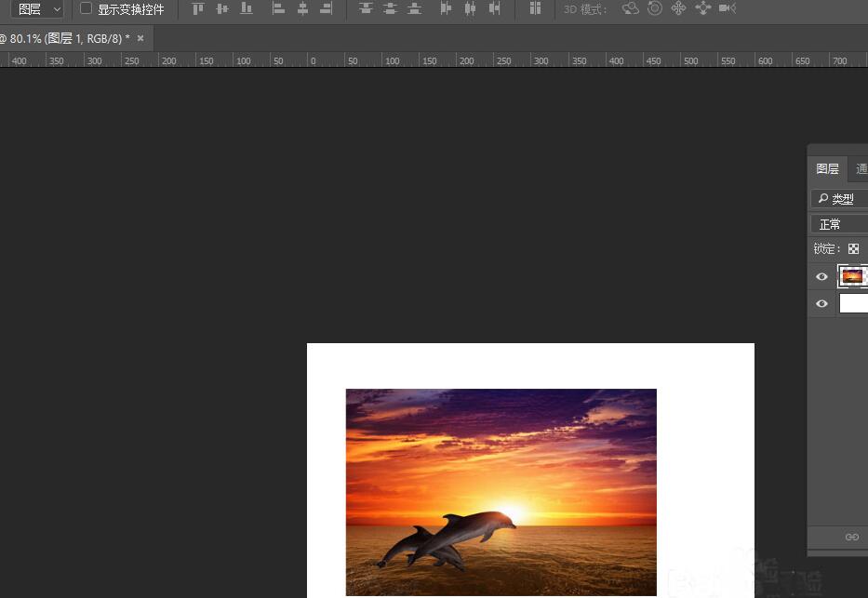This screenshot has width=868, height=598.
Task: Open the 图层 auto-select dropdown
Action: tap(40, 9)
